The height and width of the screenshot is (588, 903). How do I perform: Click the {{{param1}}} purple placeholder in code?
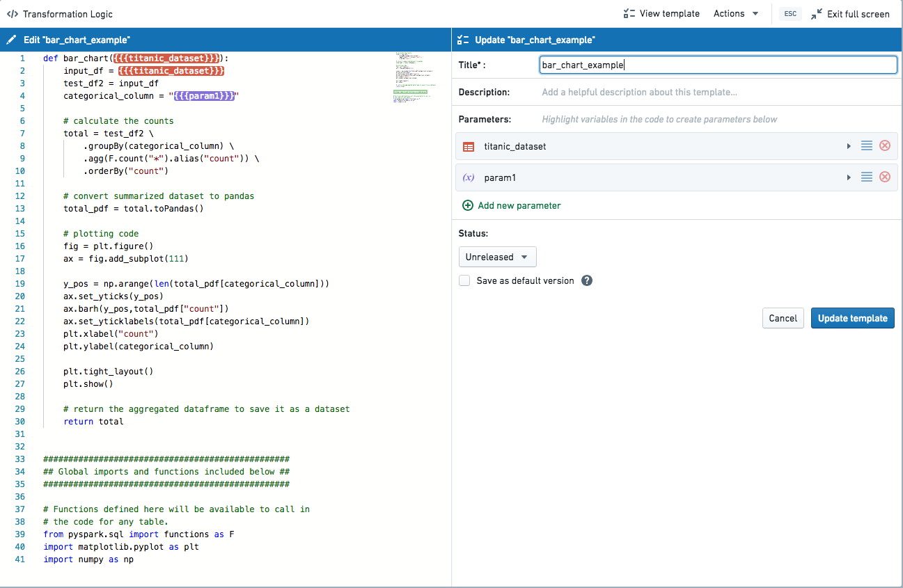pos(204,96)
